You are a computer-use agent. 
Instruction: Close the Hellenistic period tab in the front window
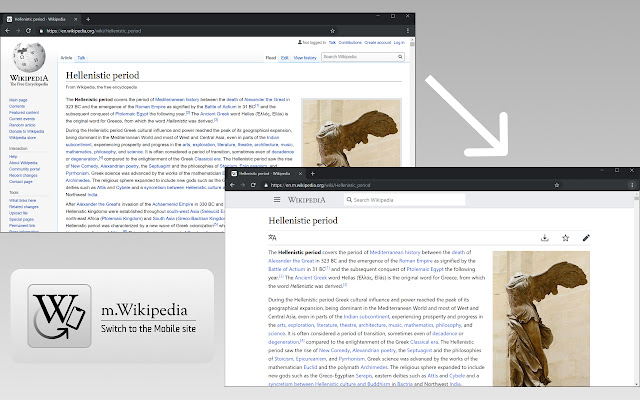[x=300, y=173]
